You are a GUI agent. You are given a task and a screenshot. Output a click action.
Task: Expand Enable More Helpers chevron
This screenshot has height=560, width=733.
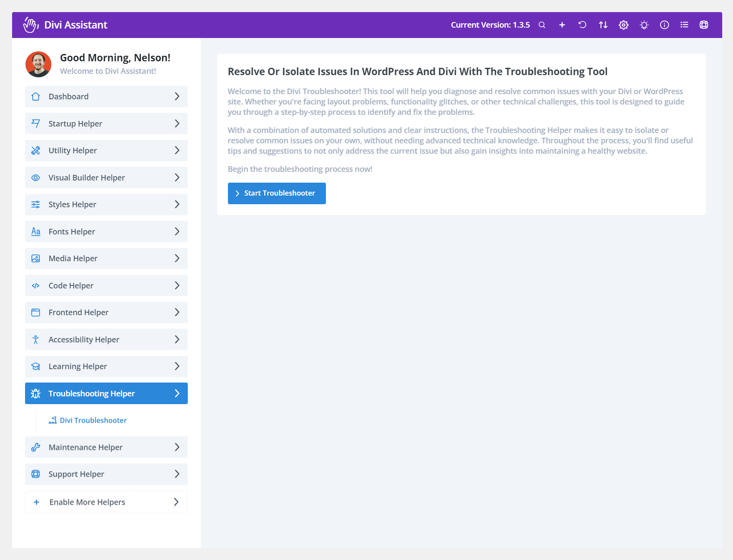pos(176,502)
